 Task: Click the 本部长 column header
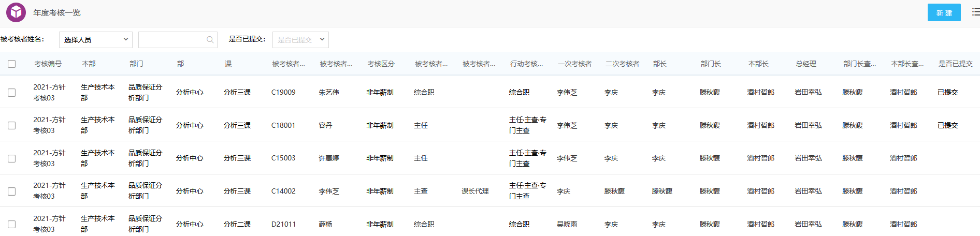click(x=758, y=64)
